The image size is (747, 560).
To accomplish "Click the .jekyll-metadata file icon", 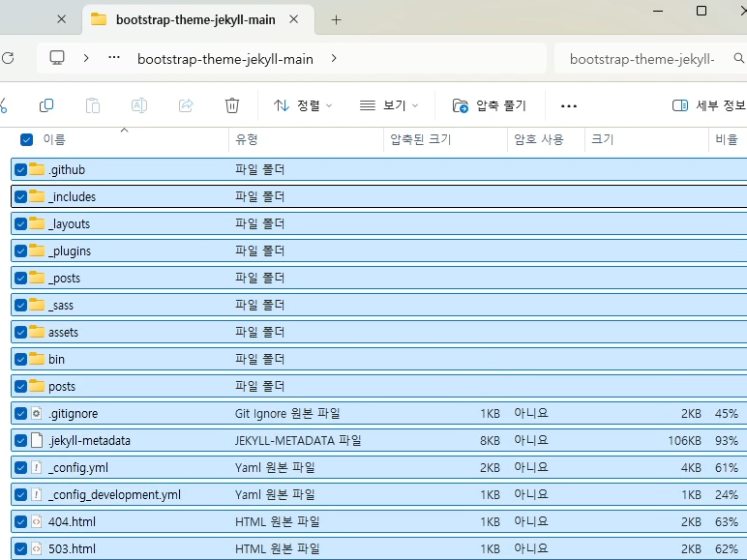I will 37,440.
